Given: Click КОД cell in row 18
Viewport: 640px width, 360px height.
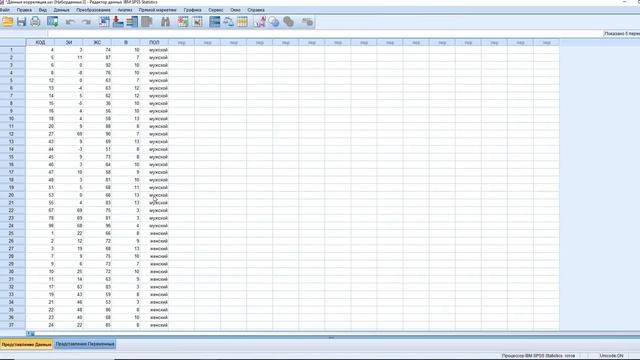Looking at the screenshot, I should coord(40,180).
